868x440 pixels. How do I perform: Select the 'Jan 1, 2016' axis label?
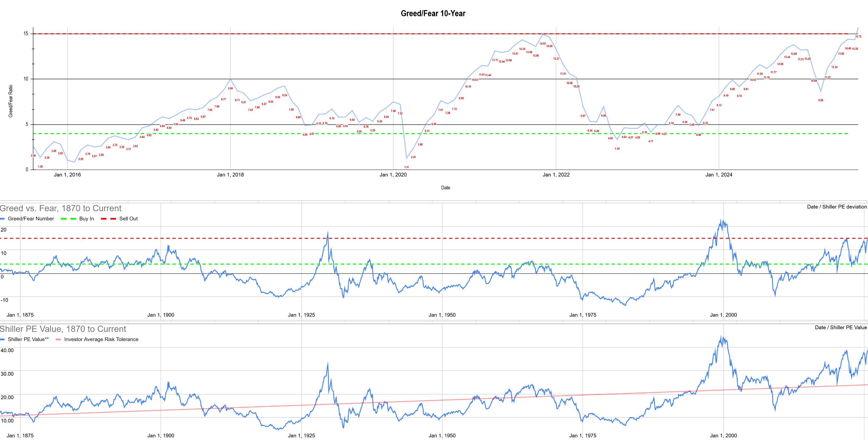(67, 175)
